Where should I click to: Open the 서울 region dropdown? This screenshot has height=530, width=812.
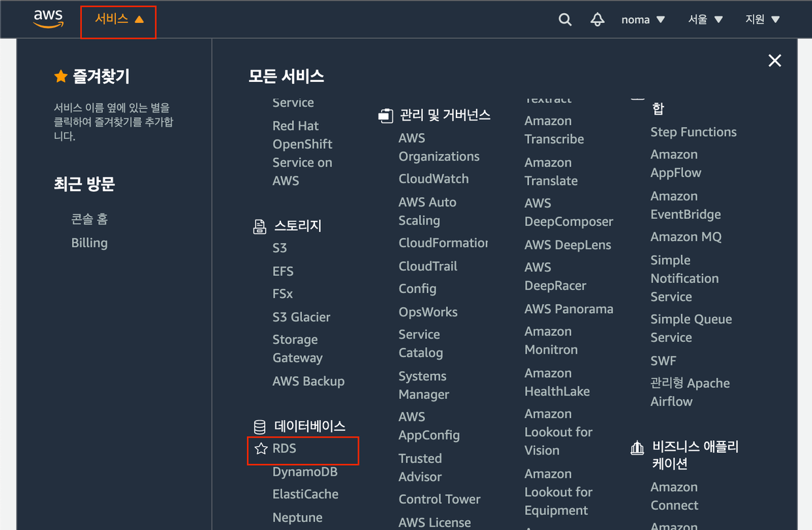[705, 19]
